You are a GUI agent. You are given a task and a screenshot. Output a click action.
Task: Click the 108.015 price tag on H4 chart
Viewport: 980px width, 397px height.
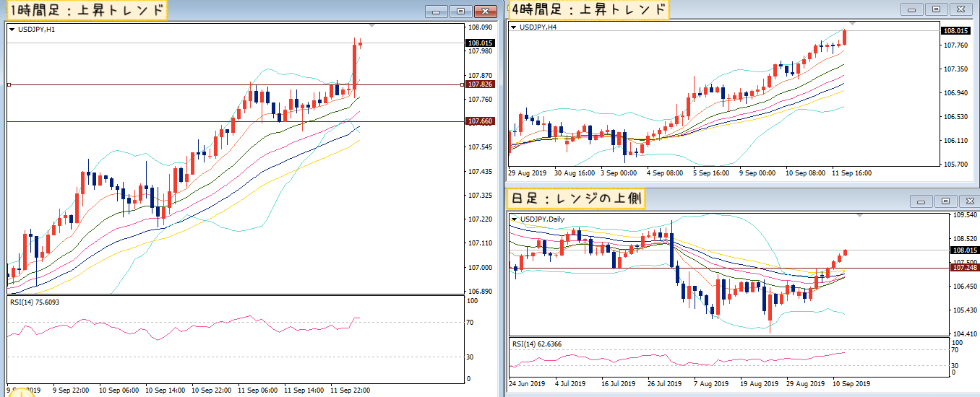955,31
